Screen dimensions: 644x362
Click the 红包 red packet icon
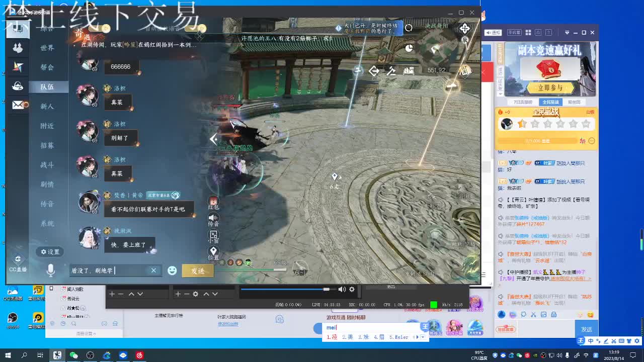[x=213, y=203]
